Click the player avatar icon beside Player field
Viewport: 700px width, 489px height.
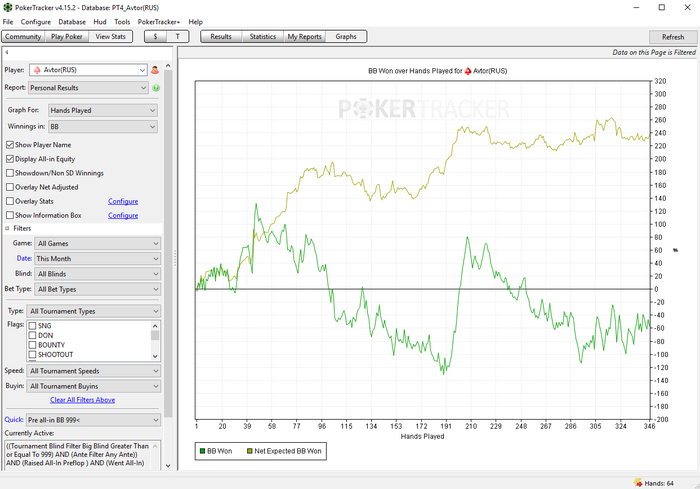[155, 70]
